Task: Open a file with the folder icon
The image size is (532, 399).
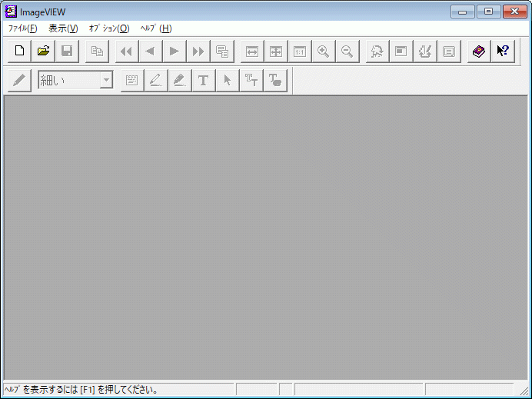Action: (x=43, y=52)
